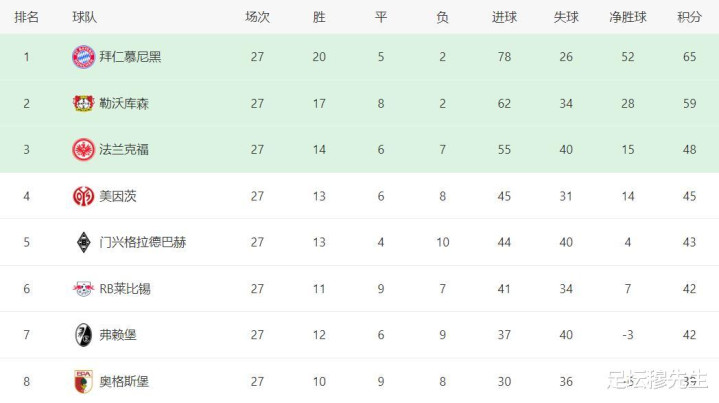
Task: Select the 门兴格拉德巴赫 team name
Action: [x=143, y=242]
